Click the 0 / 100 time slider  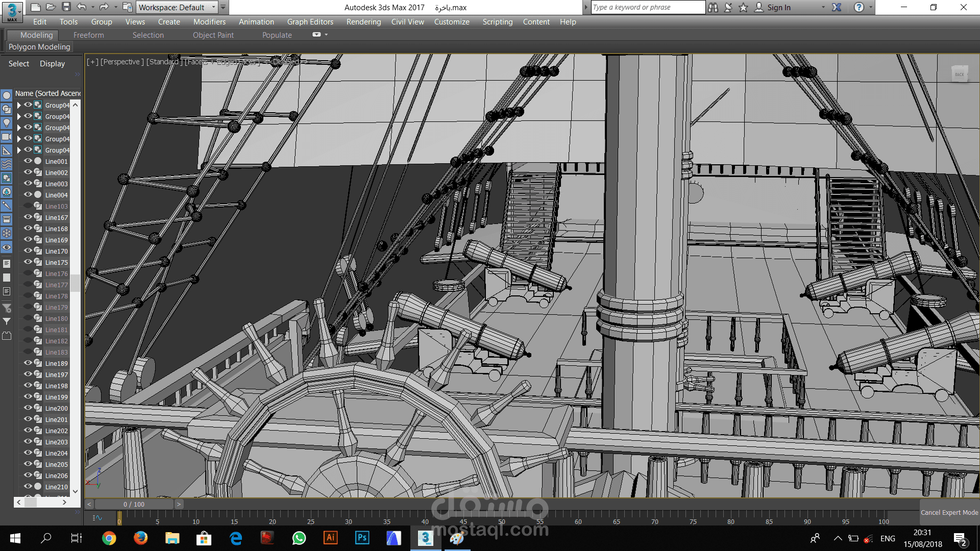tap(134, 504)
